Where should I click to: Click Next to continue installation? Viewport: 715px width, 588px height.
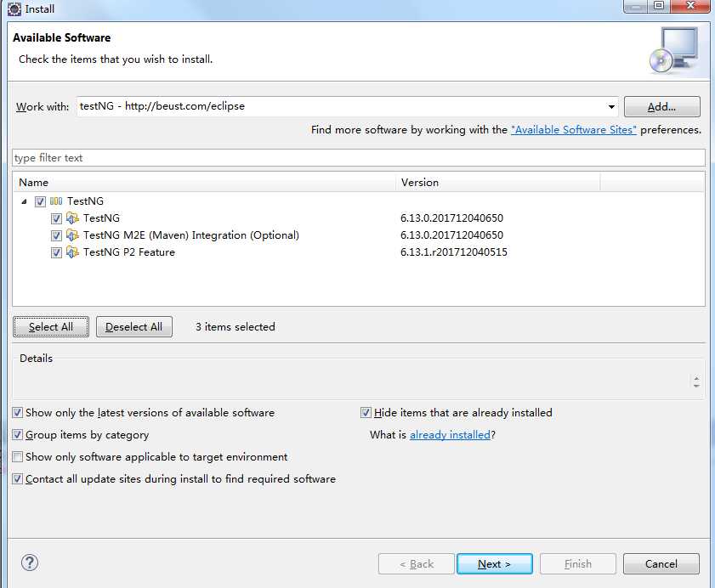[x=494, y=564]
